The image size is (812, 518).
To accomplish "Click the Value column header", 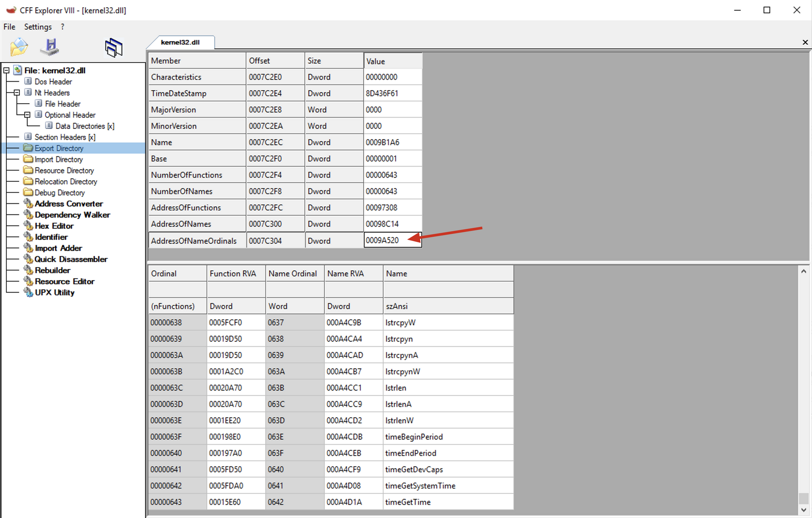I will click(x=393, y=61).
